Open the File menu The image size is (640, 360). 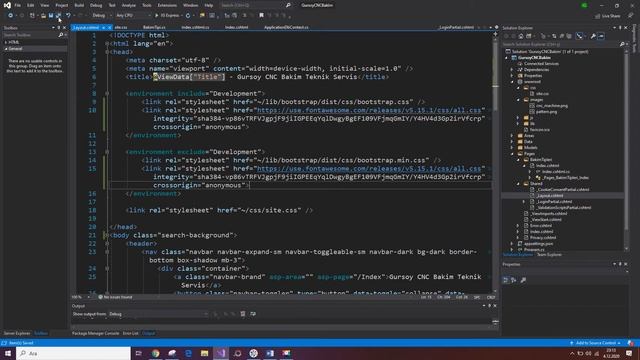(18, 5)
